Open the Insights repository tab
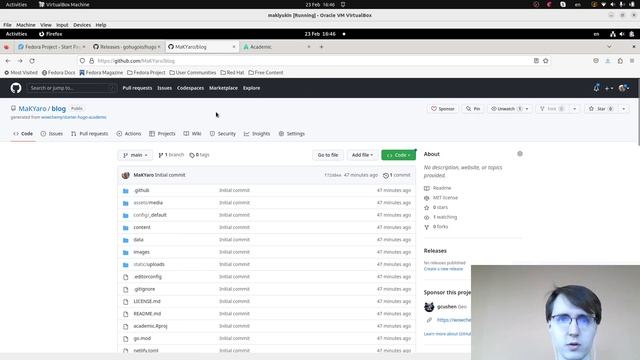Image resolution: width=640 pixels, height=360 pixels. click(x=257, y=134)
